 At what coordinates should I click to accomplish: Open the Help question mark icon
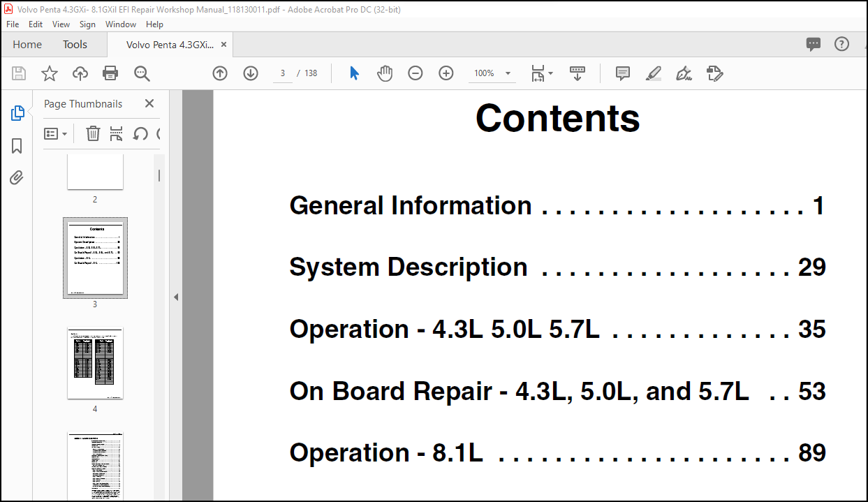(x=841, y=44)
